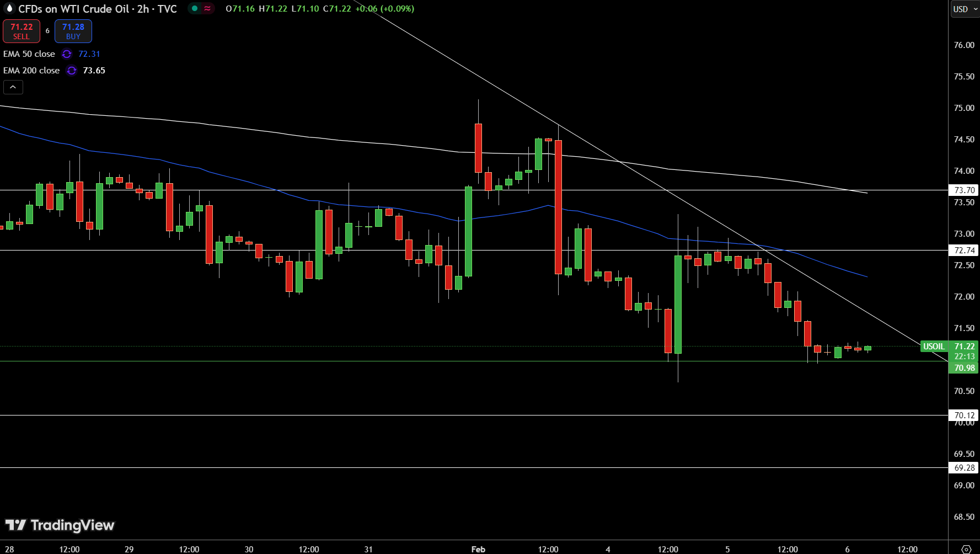980x554 pixels.
Task: Click the EMA 200 value 73.65
Action: pyautogui.click(x=94, y=71)
